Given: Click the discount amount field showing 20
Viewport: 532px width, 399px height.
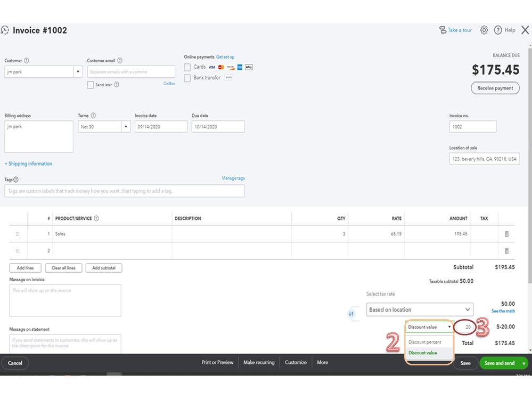Looking at the screenshot, I should tap(464, 327).
